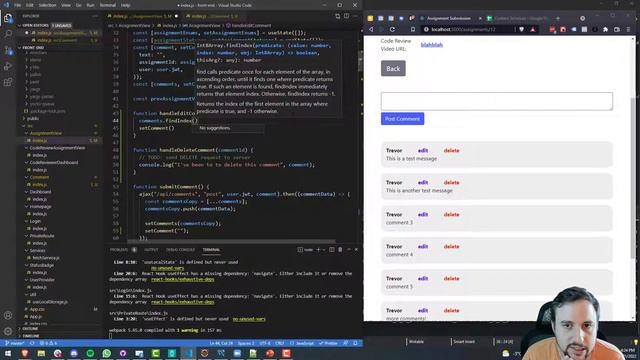Open new browser tab
Screen dimensions: 640x360
[x=558, y=18]
